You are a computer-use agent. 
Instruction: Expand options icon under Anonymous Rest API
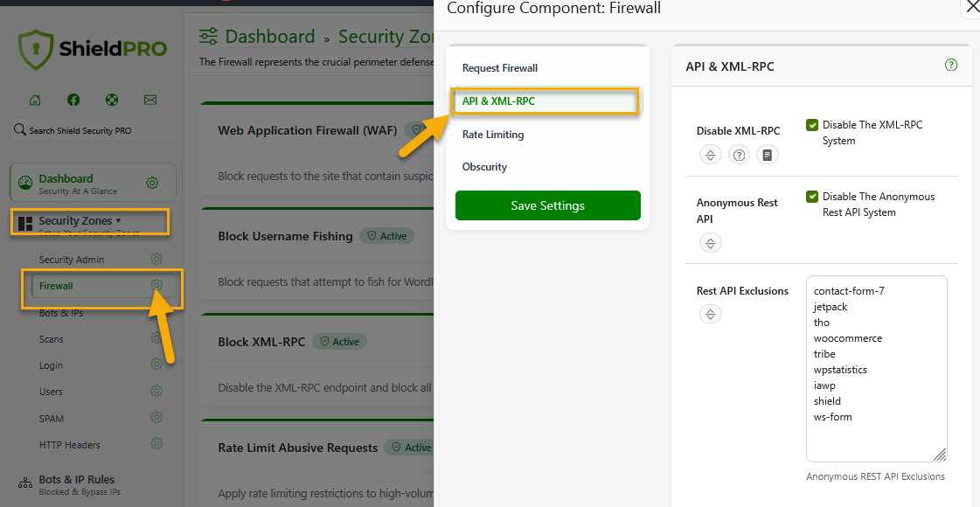coord(711,242)
